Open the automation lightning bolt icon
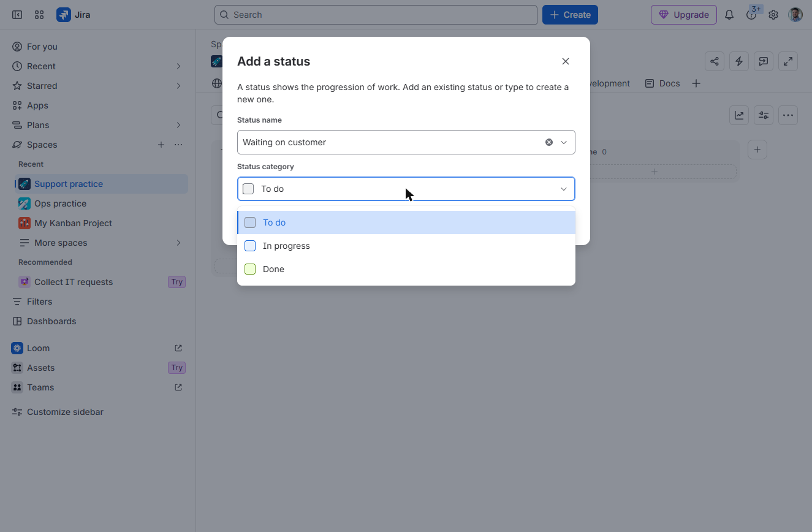 [739, 61]
